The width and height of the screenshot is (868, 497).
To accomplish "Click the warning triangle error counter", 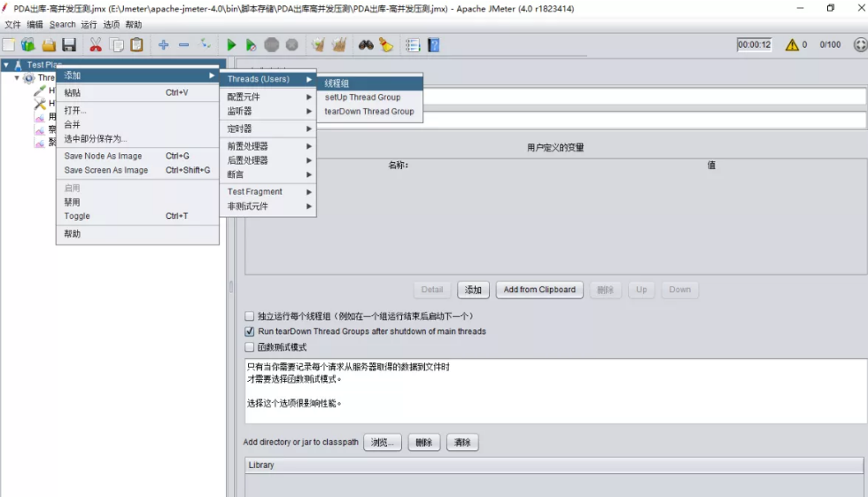I will (792, 45).
